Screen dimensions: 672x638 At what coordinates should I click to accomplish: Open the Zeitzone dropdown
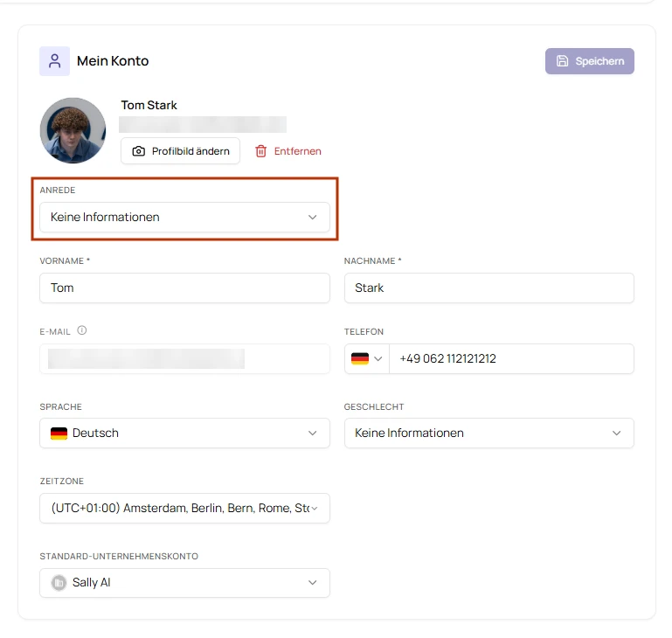click(x=184, y=508)
